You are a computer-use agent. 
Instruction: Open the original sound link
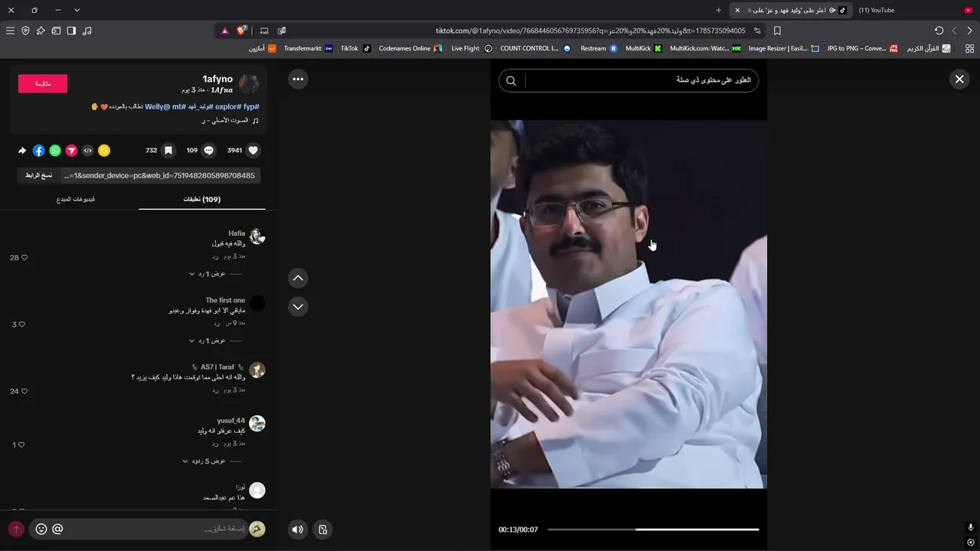coord(230,120)
